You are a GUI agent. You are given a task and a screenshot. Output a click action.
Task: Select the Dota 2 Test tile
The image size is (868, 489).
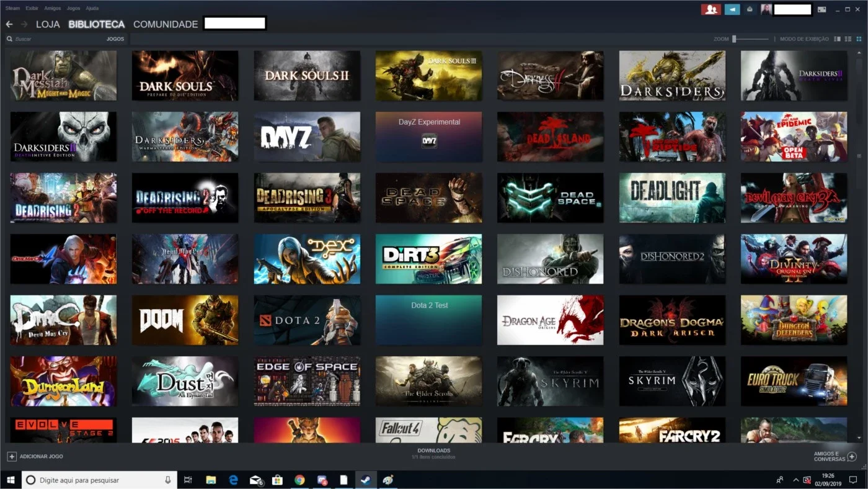point(428,320)
